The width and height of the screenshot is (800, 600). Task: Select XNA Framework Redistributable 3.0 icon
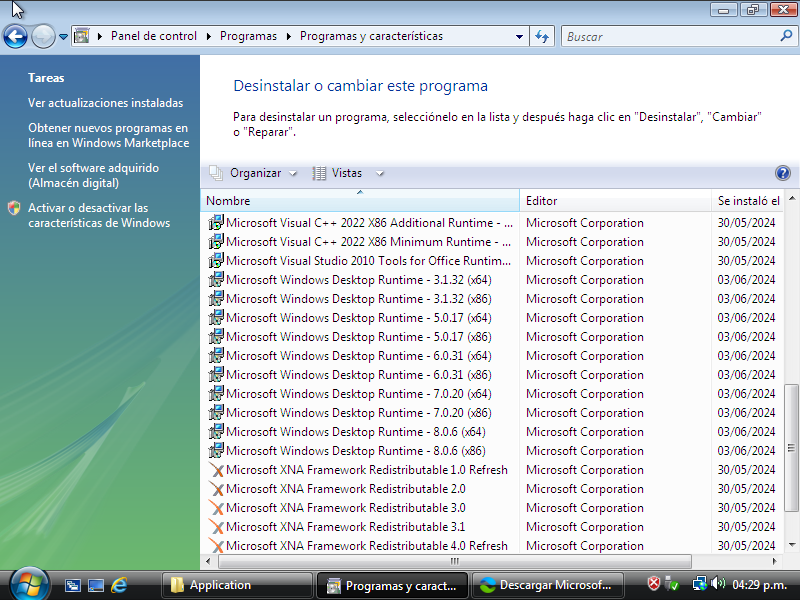(216, 508)
